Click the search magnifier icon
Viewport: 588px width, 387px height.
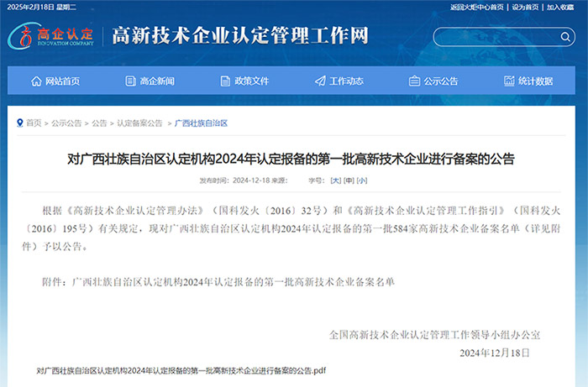pyautogui.click(x=564, y=37)
